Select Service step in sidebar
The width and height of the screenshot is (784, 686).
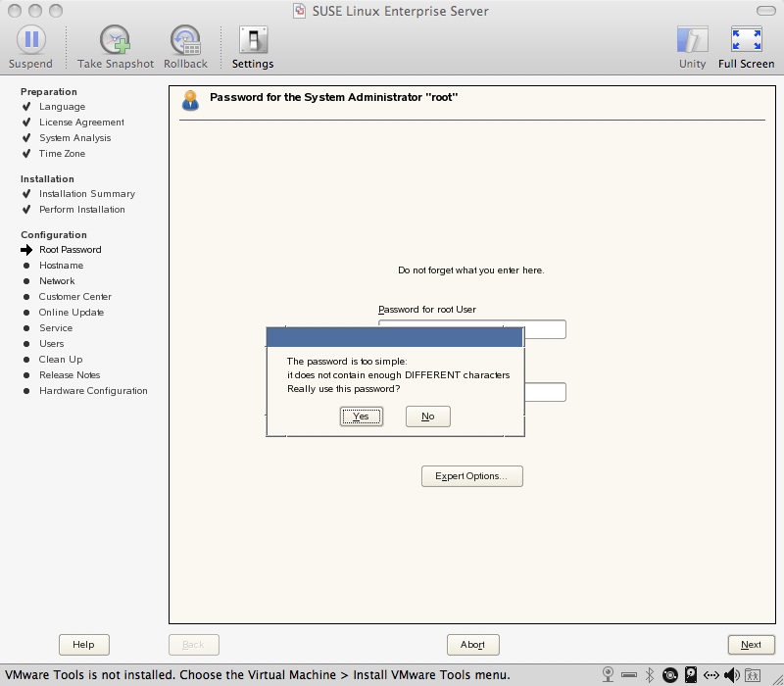pyautogui.click(x=56, y=328)
